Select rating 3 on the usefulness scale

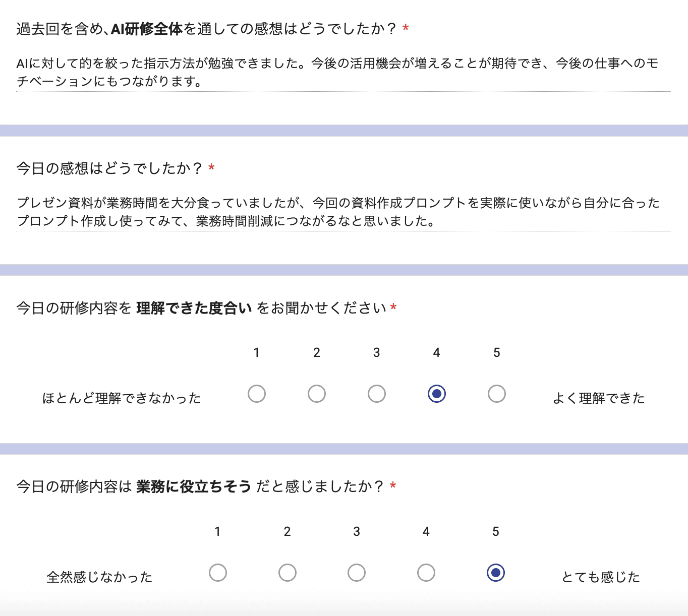point(357,572)
